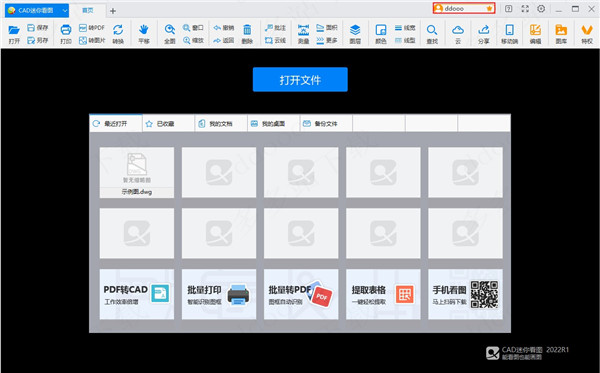This screenshot has width=600, height=373.
Task: Add an annotation using 批注
Action: [276, 28]
